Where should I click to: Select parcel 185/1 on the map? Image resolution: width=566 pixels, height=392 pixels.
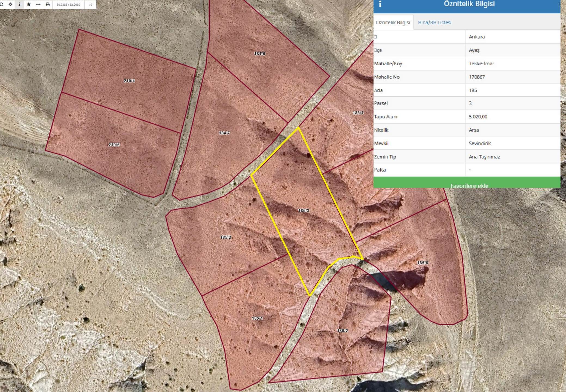click(x=257, y=318)
